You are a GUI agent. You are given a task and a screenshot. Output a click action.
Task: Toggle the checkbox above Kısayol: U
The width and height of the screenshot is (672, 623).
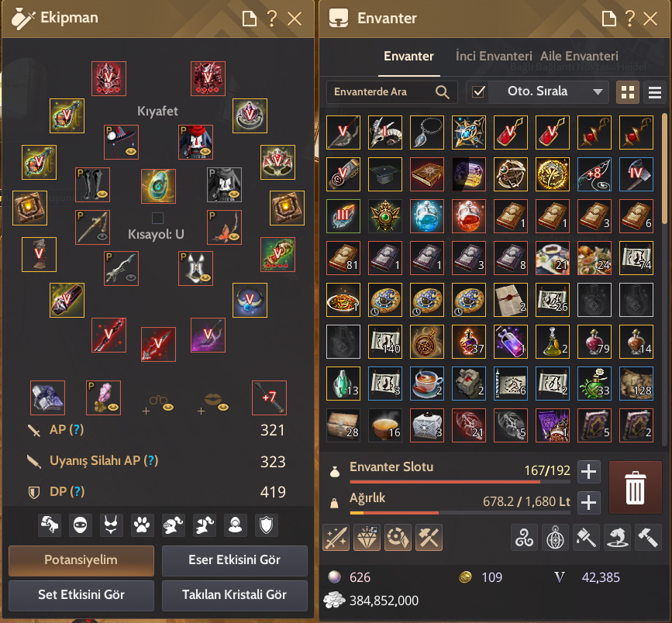157,218
